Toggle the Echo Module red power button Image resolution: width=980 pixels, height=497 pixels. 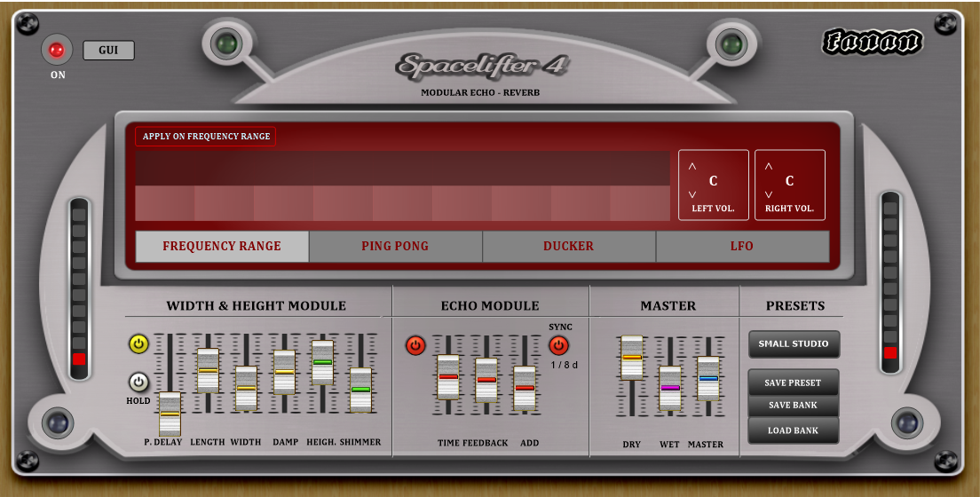tap(415, 345)
